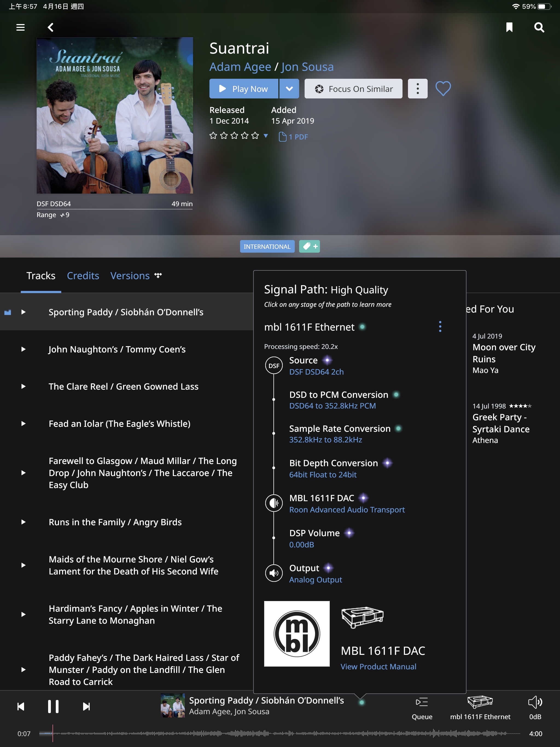Set album rating to five stars
The height and width of the screenshot is (747, 560).
click(x=255, y=136)
